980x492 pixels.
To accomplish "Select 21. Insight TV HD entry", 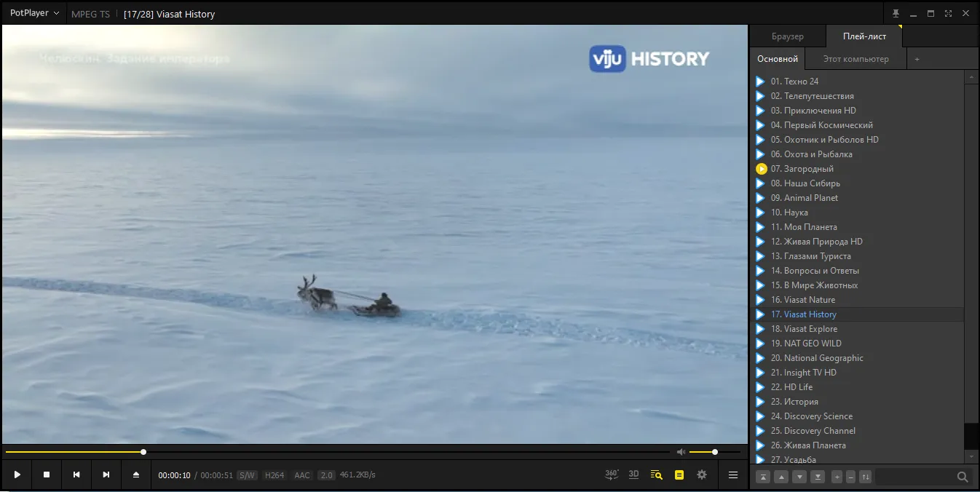I will pyautogui.click(x=857, y=373).
